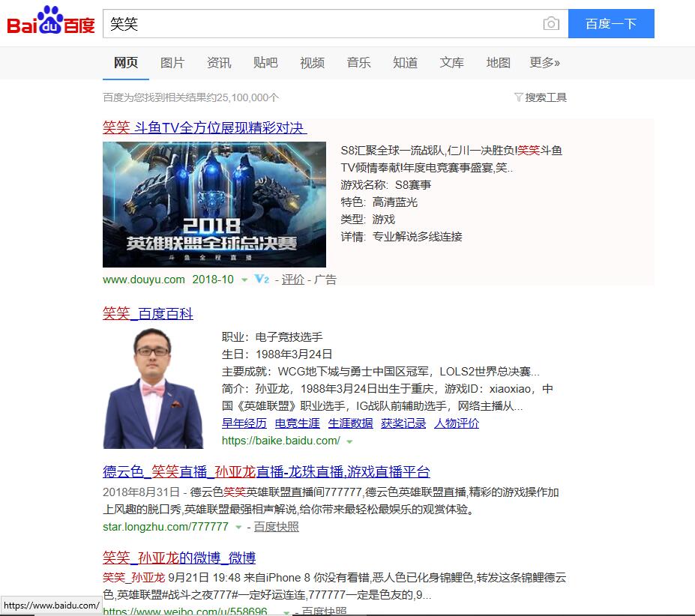The image size is (695, 616).
Task: Open the 获奖记录 section link
Action: pos(403,423)
